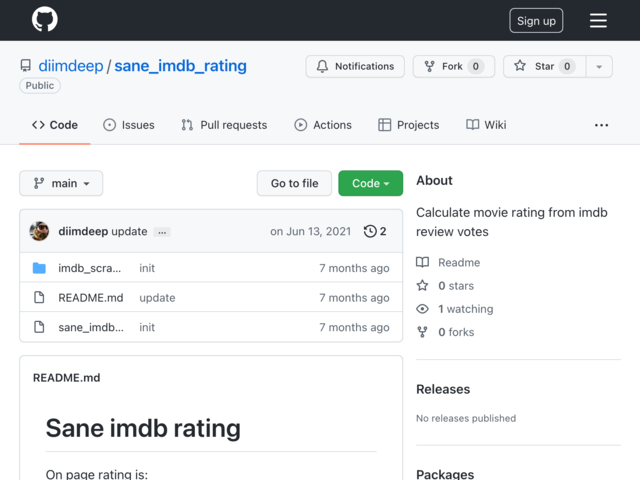This screenshot has width=640, height=480.
Task: Open the 'update' commit for README.md row
Action: point(157,298)
